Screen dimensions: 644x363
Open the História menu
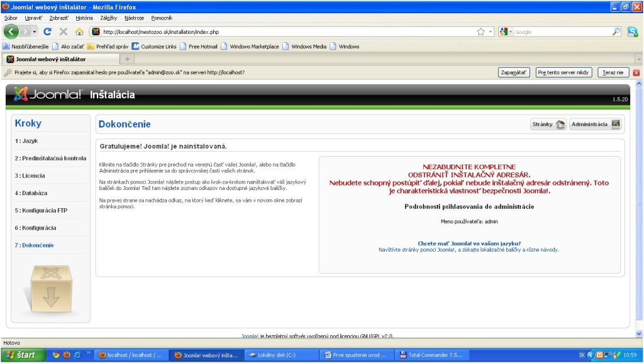click(84, 18)
